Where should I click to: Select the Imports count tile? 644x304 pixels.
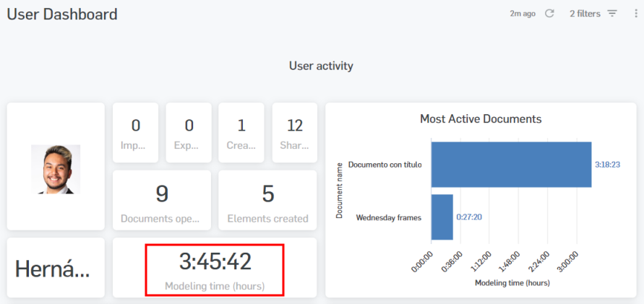pyautogui.click(x=135, y=133)
